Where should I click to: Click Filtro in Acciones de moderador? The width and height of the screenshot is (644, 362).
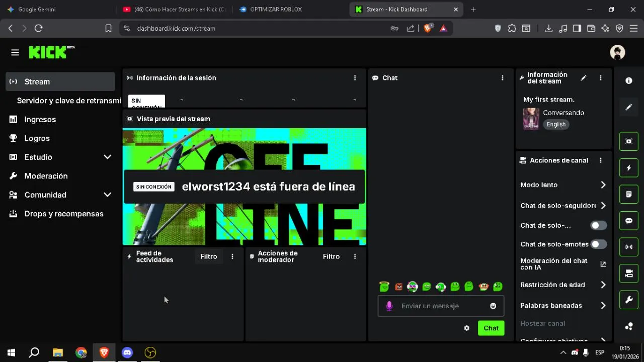pos(331,256)
